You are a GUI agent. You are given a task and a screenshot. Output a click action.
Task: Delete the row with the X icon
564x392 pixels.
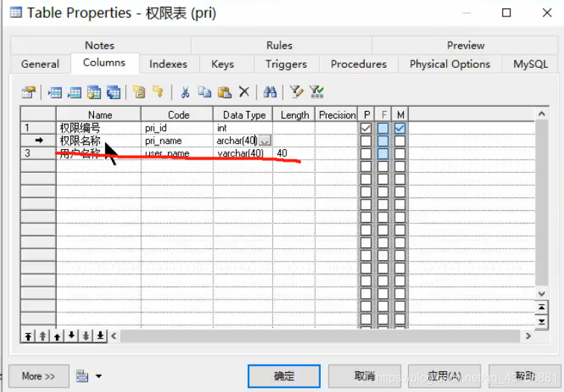[x=244, y=92]
